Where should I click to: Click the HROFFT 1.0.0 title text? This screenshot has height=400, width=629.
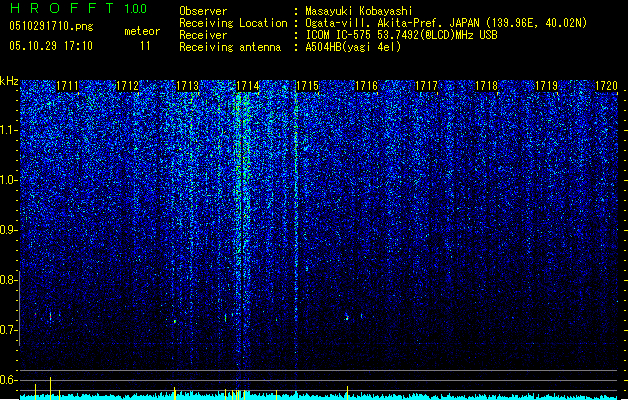78,8
